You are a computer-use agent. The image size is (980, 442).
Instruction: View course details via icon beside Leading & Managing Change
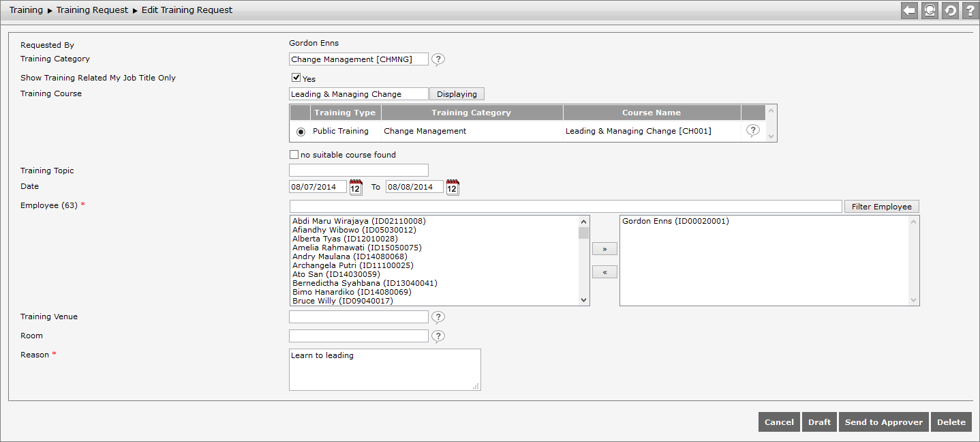[752, 130]
